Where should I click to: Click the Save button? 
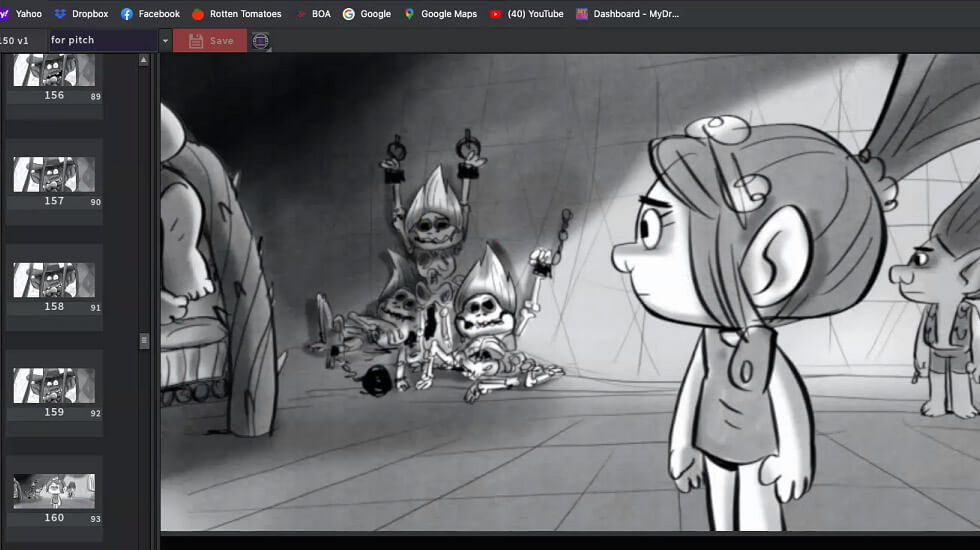210,41
